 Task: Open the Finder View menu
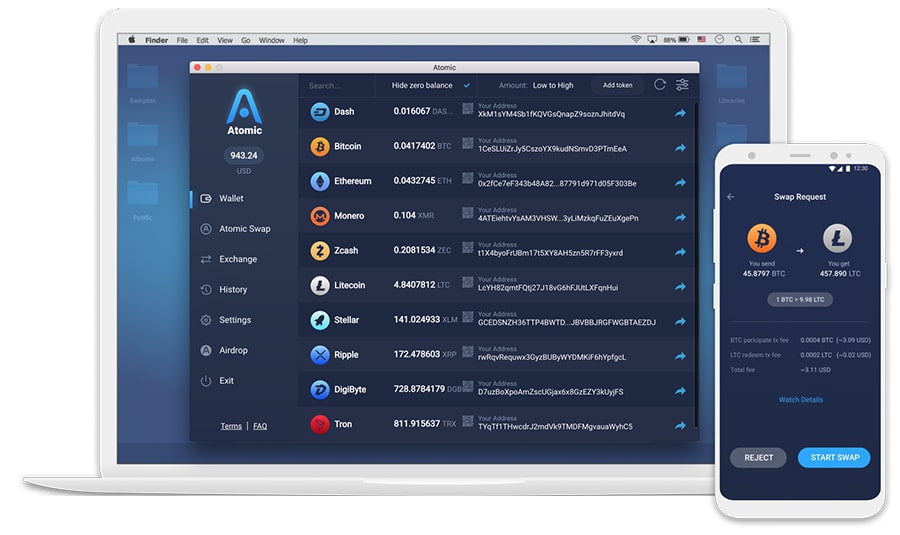tap(224, 40)
